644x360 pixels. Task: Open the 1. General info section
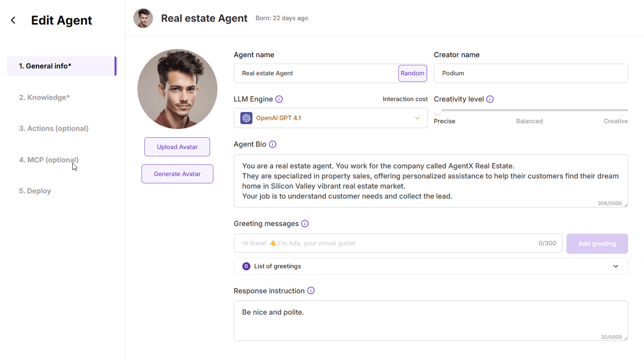tap(61, 66)
